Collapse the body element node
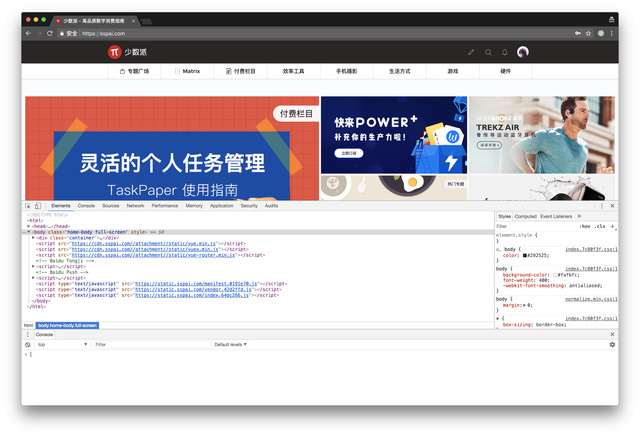 29,232
